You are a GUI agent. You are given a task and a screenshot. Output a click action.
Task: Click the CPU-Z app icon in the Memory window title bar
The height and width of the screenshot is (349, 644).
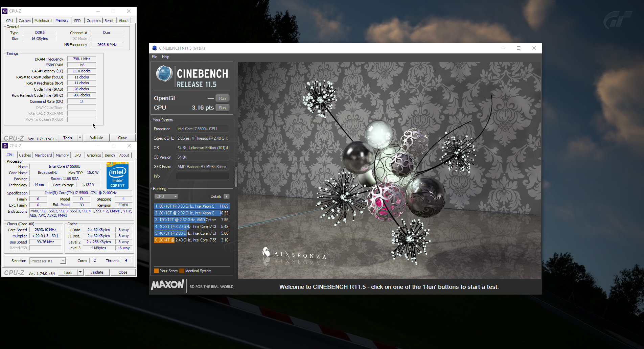click(5, 11)
